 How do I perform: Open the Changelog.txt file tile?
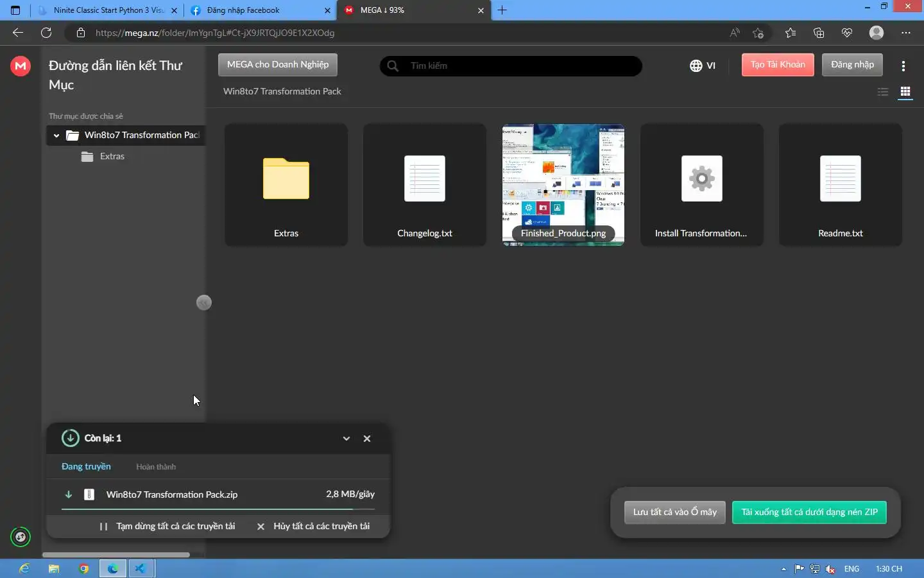coord(425,185)
